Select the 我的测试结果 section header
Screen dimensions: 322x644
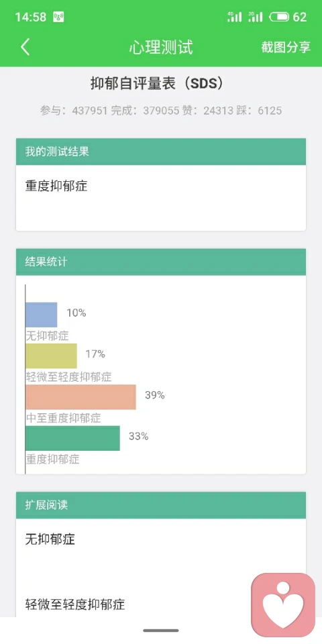[161, 152]
